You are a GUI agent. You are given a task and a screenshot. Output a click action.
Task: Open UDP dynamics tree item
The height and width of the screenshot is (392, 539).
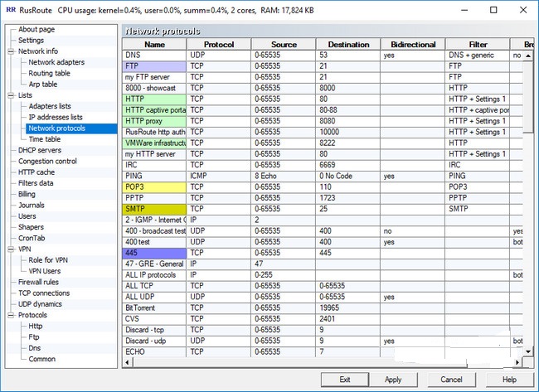click(40, 304)
